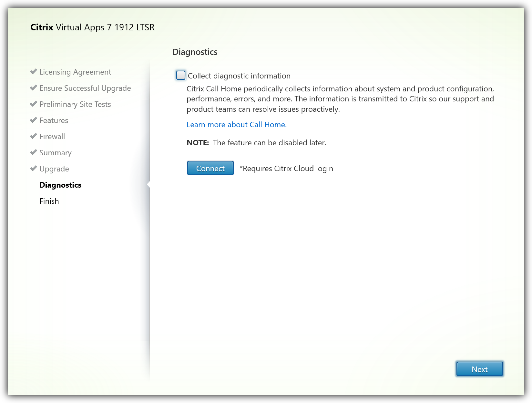Click the checkmark icon beside Licensing Agreement
This screenshot has height=403, width=532.
pyautogui.click(x=34, y=72)
